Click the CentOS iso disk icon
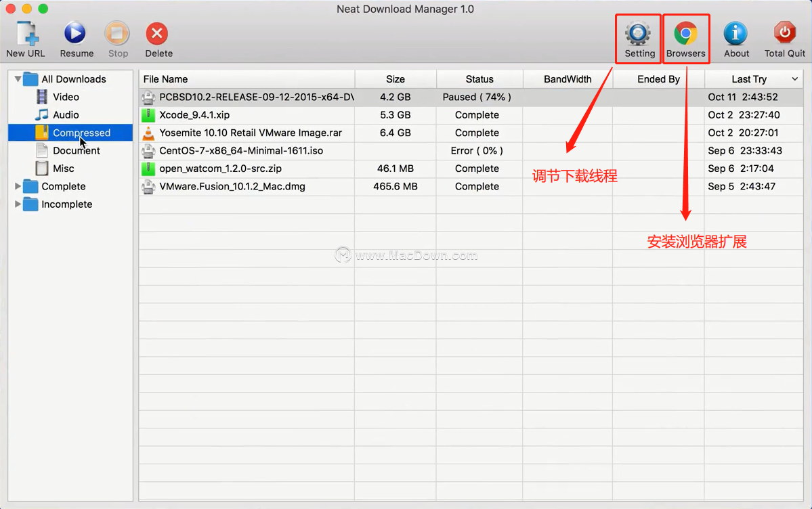 click(x=148, y=151)
